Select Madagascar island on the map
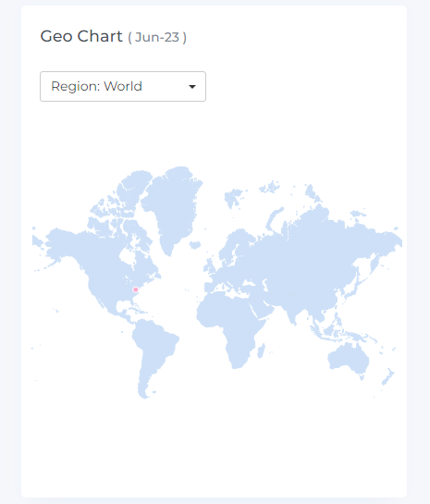Screen dimensions: 430x504 (x=262, y=350)
